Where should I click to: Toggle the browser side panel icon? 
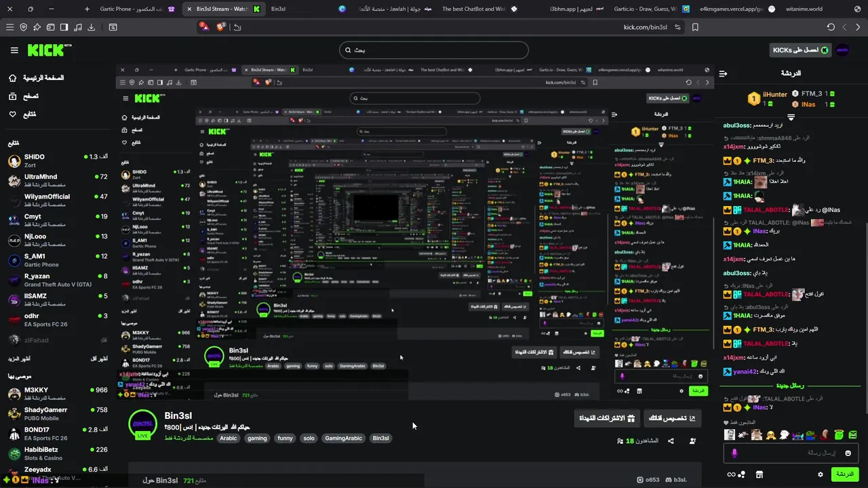point(64,27)
